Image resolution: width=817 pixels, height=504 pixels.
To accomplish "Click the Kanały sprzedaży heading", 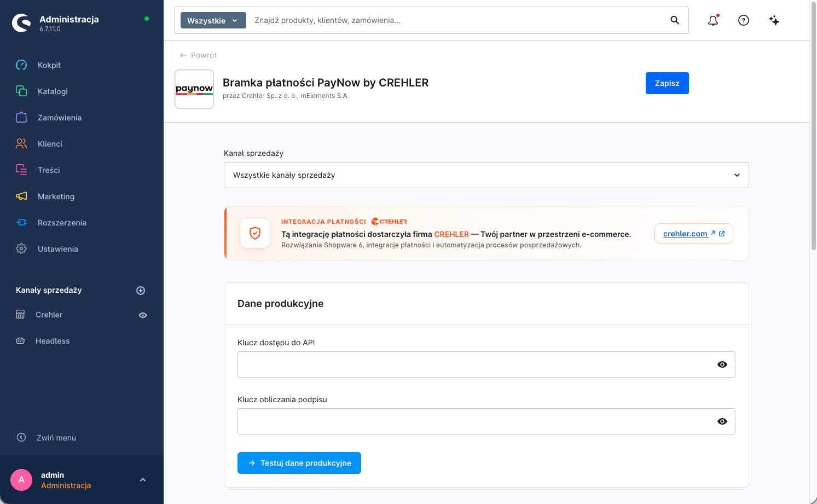I will coord(49,290).
